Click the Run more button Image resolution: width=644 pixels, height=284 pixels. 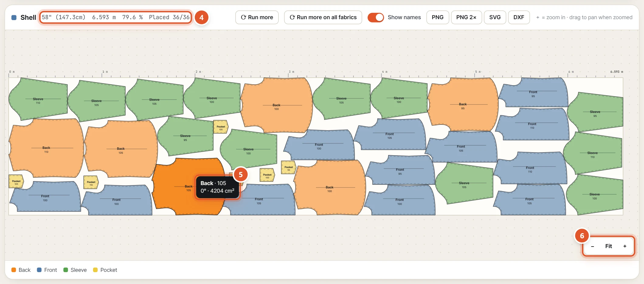tap(257, 17)
